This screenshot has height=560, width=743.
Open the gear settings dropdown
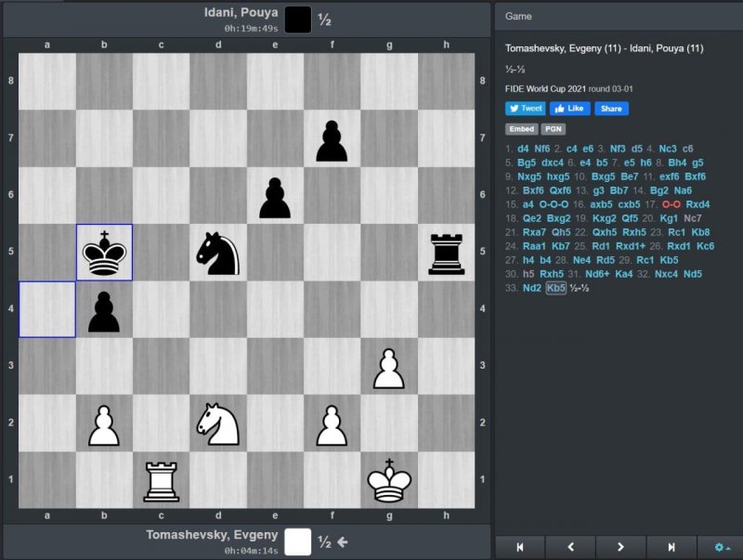coord(721,547)
